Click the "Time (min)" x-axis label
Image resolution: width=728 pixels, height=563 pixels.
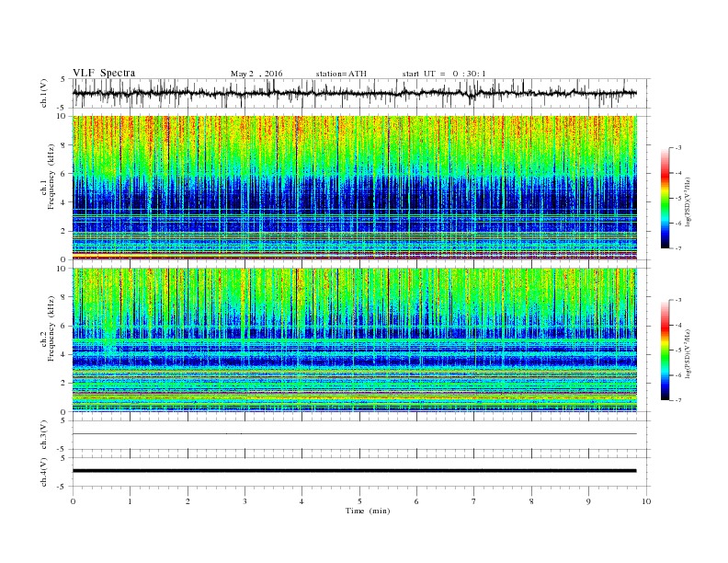tap(368, 511)
